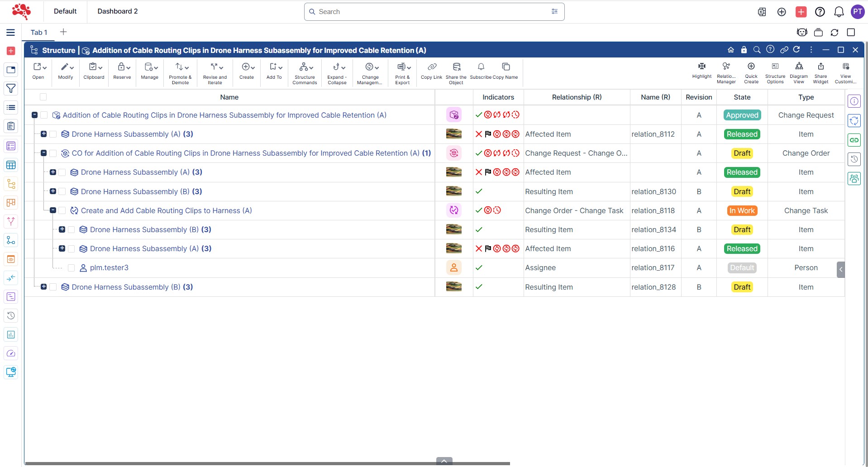Screen dimensions: 868x467
Task: Open the filter icon in the left sidebar
Action: [x=11, y=89]
